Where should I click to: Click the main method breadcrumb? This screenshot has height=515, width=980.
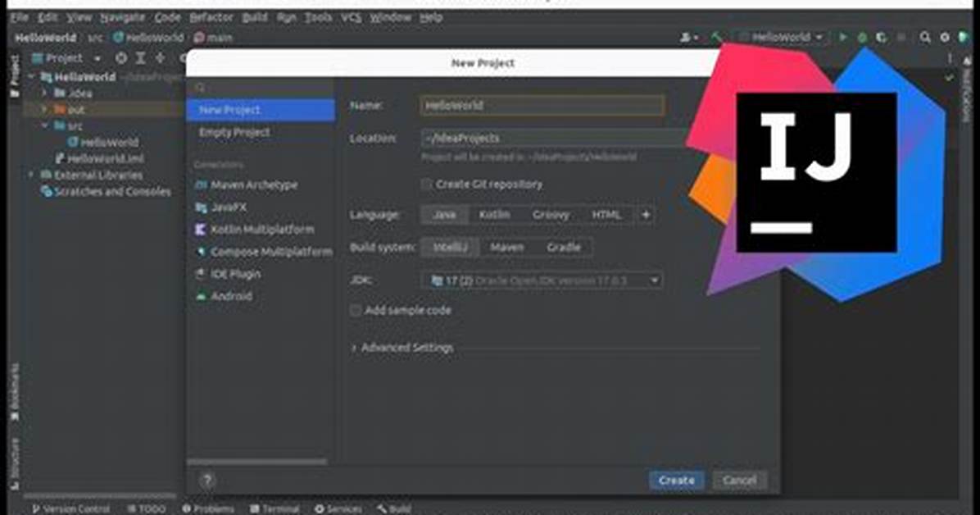point(213,38)
